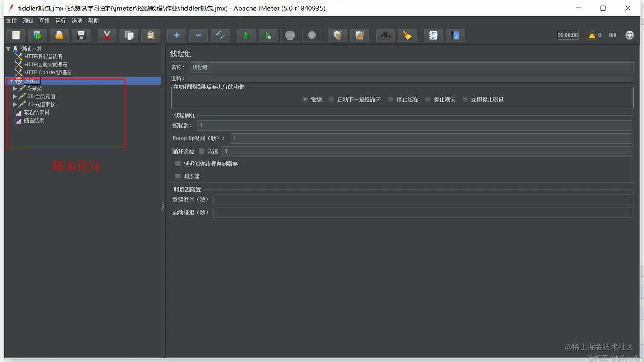Click Start no pauses icon
644x362 pixels.
click(x=268, y=35)
